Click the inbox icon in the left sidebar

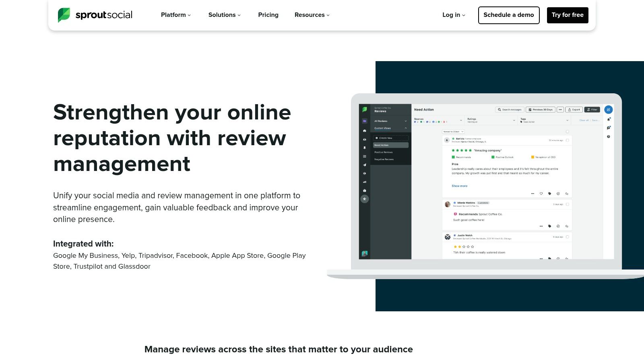[x=364, y=139]
